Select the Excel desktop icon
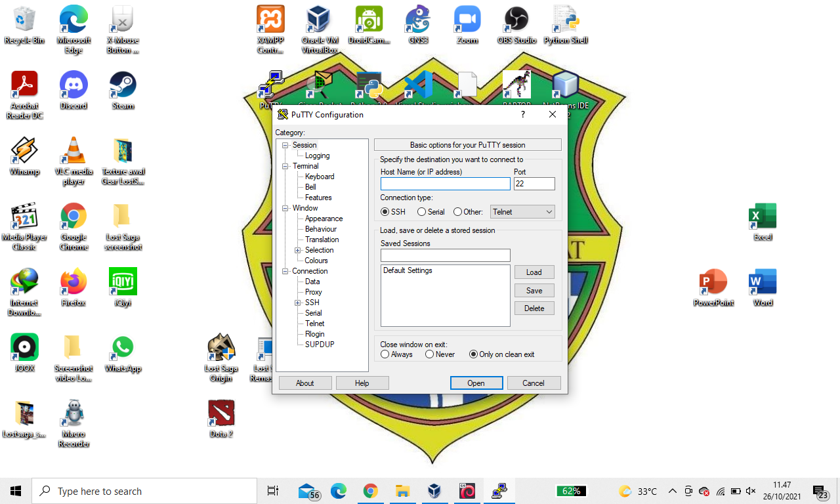The image size is (840, 504). 763,222
